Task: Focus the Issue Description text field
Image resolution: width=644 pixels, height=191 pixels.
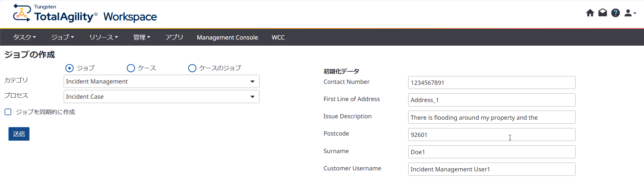Action: (491, 117)
